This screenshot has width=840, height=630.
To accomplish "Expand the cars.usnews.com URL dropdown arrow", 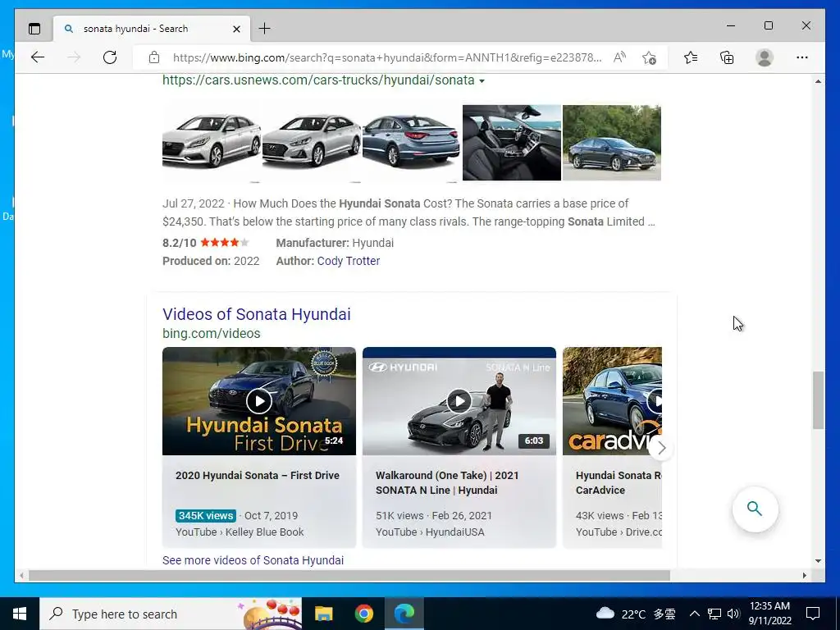I will [482, 81].
